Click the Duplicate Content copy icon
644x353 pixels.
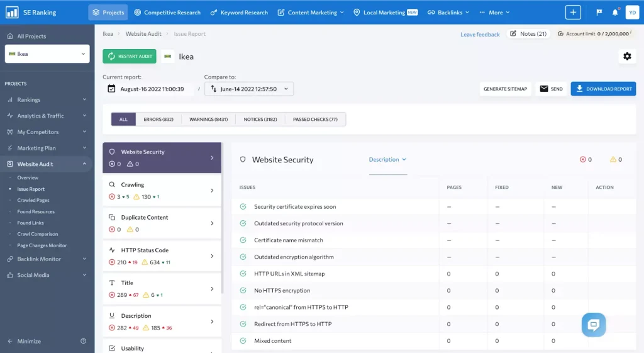[112, 217]
